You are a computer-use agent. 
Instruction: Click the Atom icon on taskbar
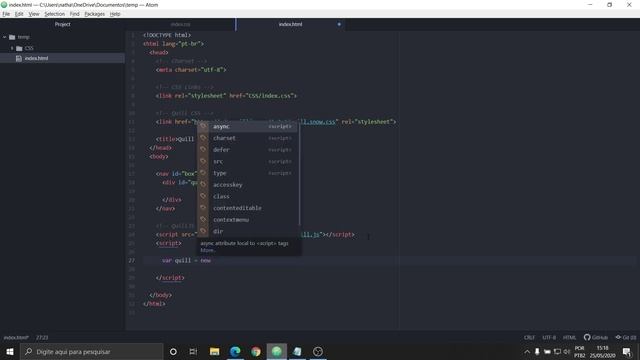tap(277, 351)
